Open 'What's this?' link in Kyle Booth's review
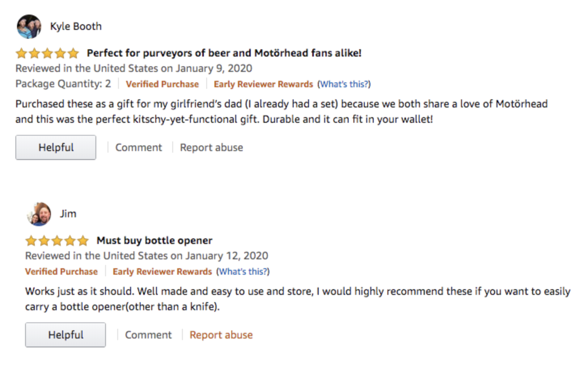 344,84
